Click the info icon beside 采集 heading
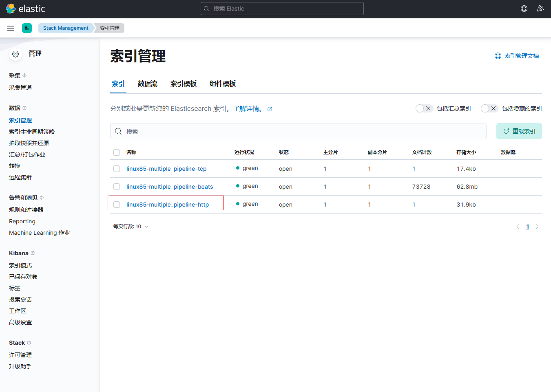 (24, 75)
